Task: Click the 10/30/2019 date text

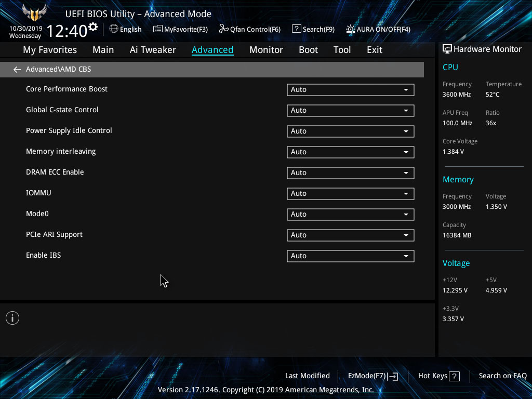Action: click(26, 29)
